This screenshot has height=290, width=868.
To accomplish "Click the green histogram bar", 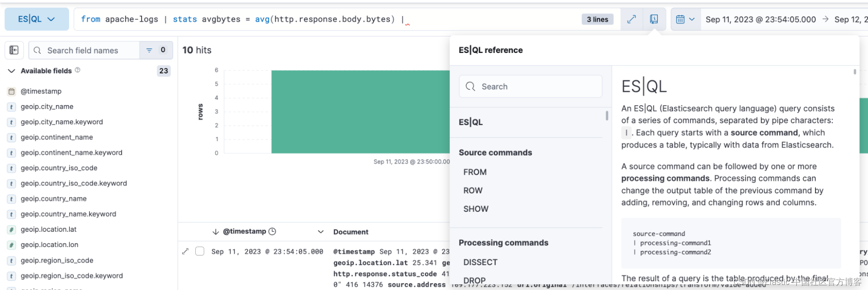I will (x=360, y=112).
